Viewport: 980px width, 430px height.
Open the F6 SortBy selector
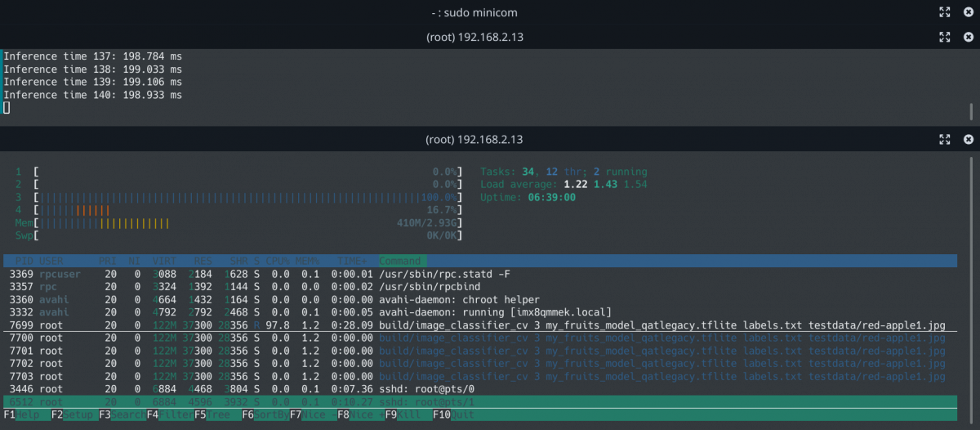pos(261,414)
